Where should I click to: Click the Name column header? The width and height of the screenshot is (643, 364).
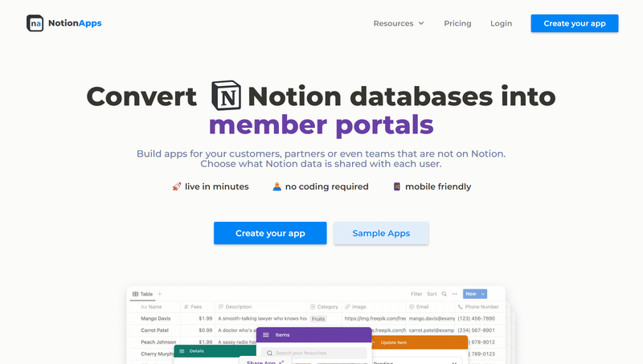(155, 307)
